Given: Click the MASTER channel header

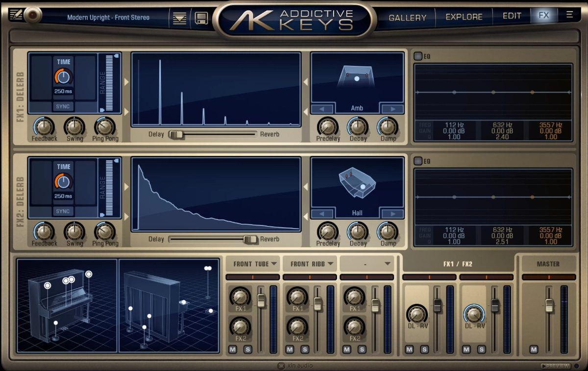Looking at the screenshot, I should 548,264.
